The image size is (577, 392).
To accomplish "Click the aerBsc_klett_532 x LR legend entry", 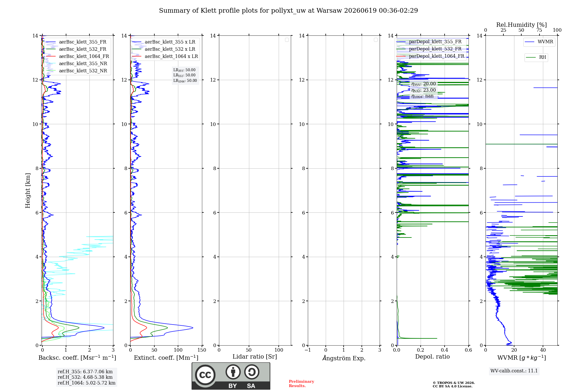I will point(164,49).
